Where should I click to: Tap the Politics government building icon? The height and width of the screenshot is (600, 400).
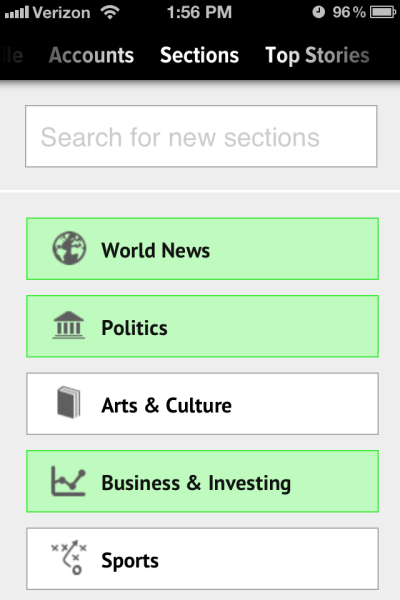click(x=69, y=325)
